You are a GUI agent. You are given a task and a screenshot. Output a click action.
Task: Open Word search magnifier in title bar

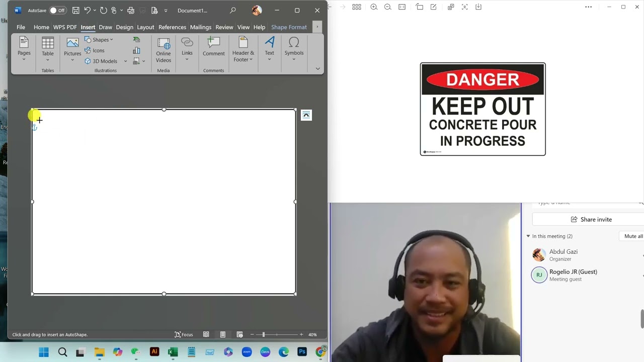click(232, 11)
